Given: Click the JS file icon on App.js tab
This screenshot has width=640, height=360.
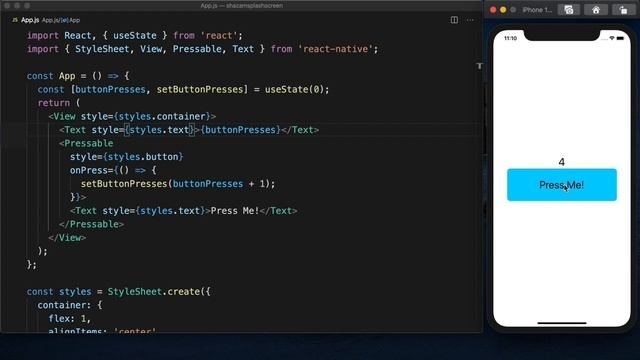Looking at the screenshot, I should pyautogui.click(x=15, y=20).
